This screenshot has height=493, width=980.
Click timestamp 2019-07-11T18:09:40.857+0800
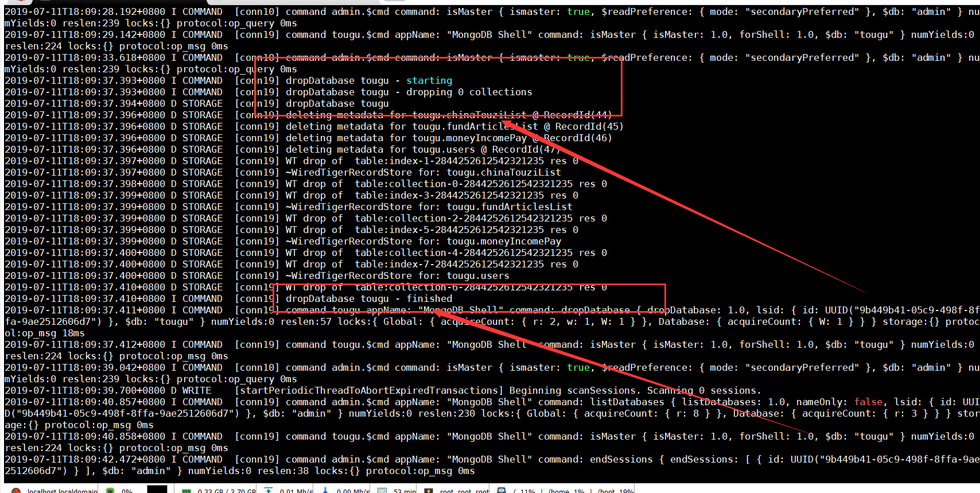[x=85, y=402]
